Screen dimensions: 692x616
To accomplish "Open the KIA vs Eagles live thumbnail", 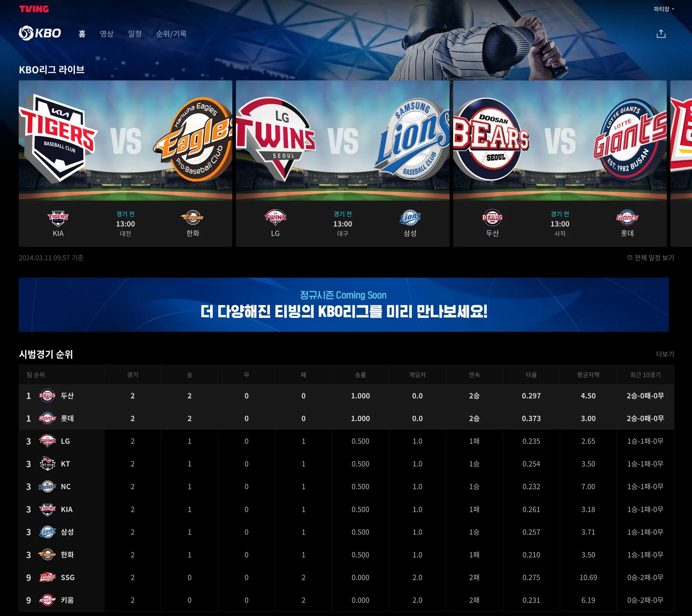I will tap(125, 140).
